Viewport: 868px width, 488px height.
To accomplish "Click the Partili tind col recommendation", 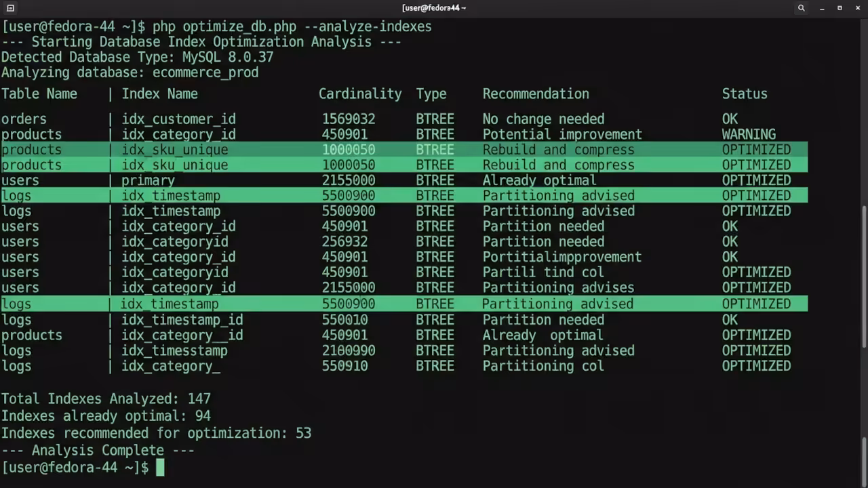I will (x=543, y=272).
